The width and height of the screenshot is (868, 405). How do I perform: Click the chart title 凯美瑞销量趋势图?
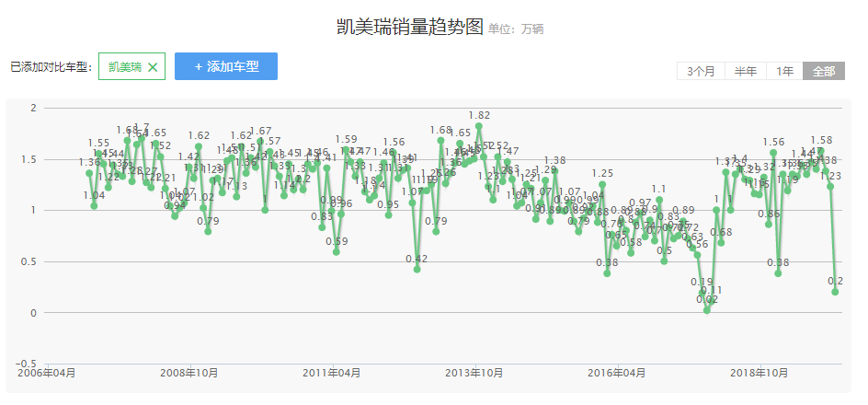(x=410, y=27)
